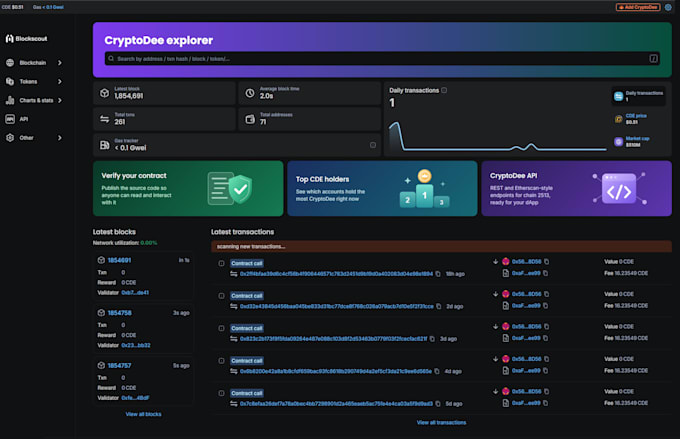680x439 pixels.
Task: Expand details of the 4d ago transaction
Action: click(221, 361)
